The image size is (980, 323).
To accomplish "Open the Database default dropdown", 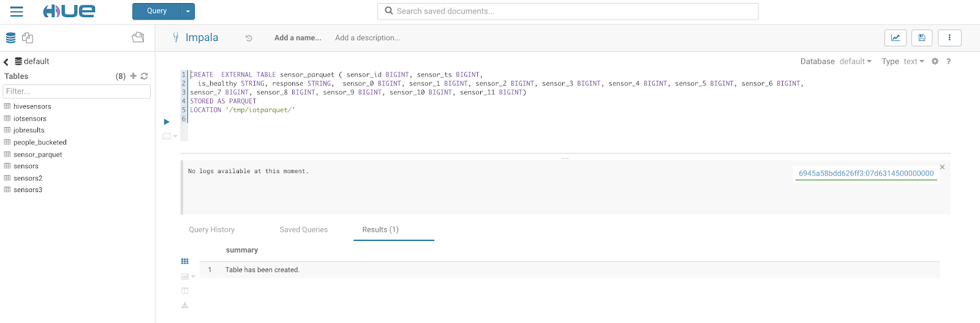I will click(855, 61).
